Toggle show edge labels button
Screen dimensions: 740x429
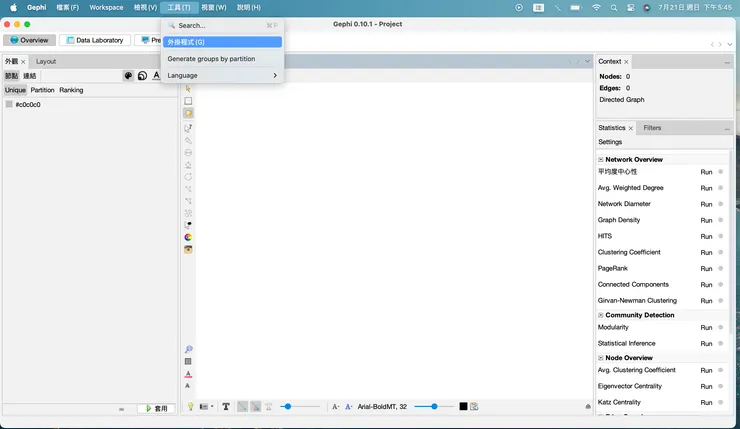point(269,407)
